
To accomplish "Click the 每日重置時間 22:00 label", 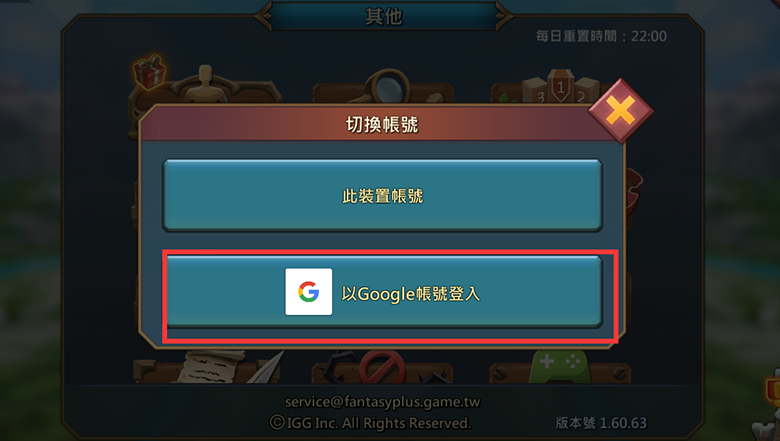I will click(601, 36).
